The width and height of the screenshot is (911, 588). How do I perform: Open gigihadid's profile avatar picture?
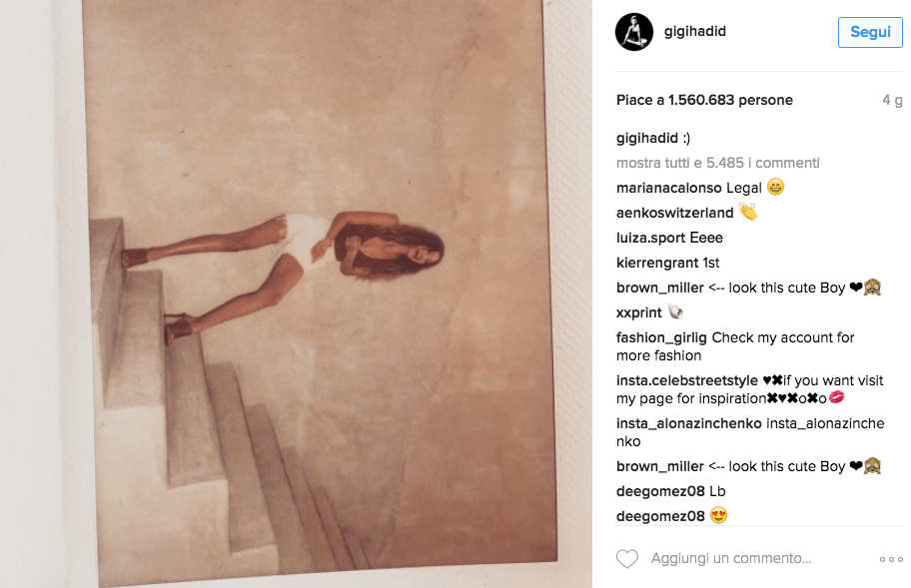point(634,32)
